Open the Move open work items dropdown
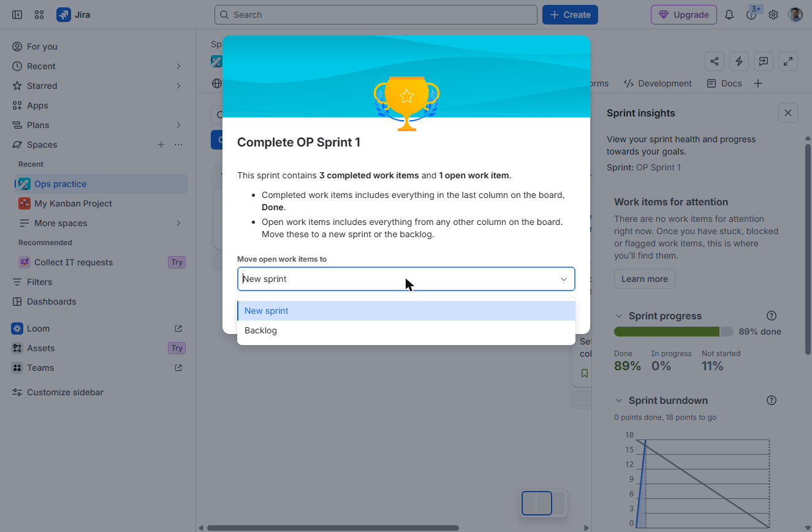Screen dimensions: 812x532 406,279
